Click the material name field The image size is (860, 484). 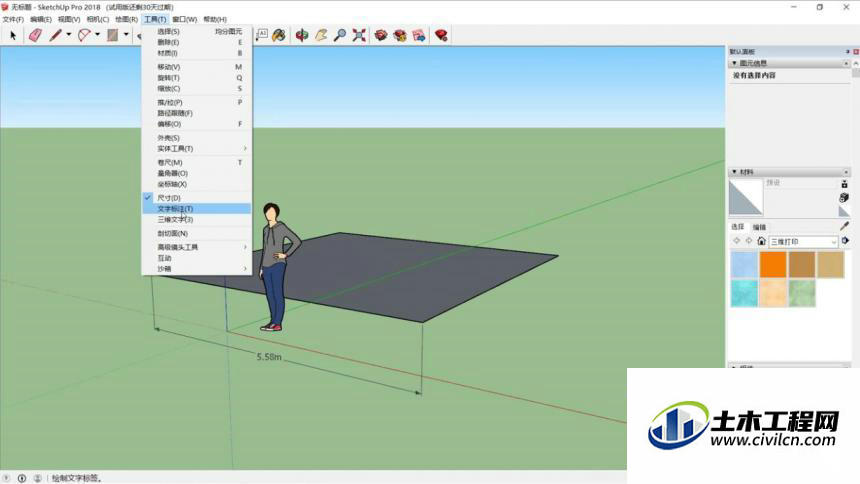pyautogui.click(x=800, y=183)
